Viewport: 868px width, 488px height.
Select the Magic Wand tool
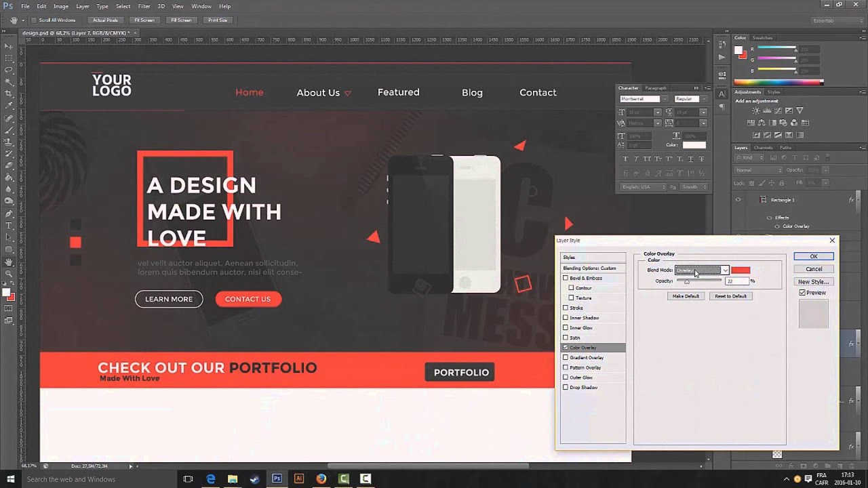(x=9, y=82)
